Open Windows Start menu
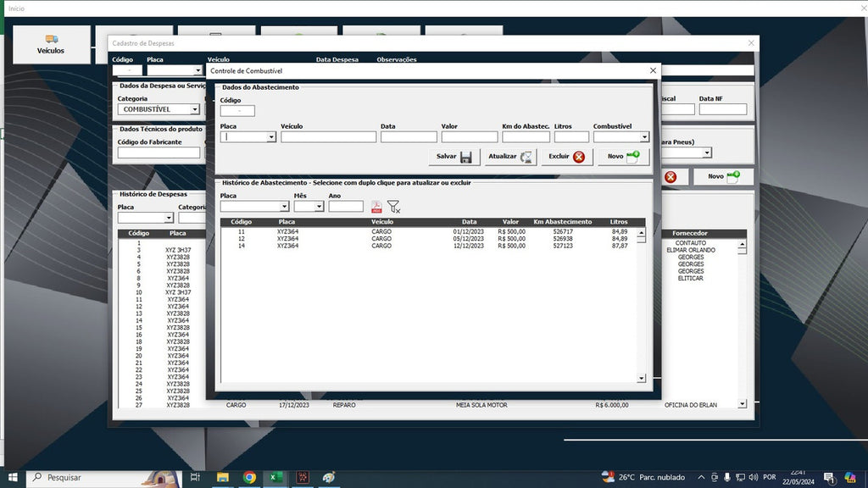868x488 pixels. [x=13, y=477]
